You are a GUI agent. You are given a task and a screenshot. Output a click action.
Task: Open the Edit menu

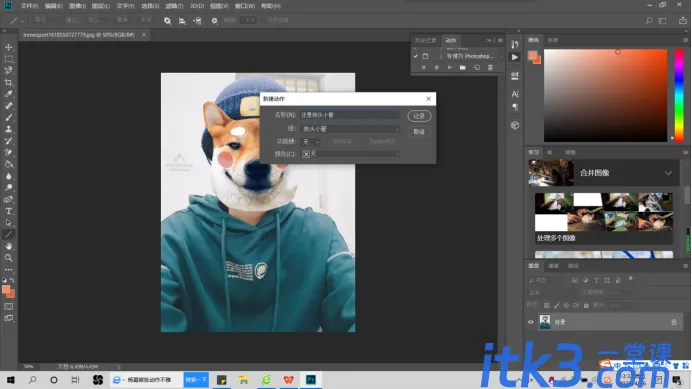point(53,6)
